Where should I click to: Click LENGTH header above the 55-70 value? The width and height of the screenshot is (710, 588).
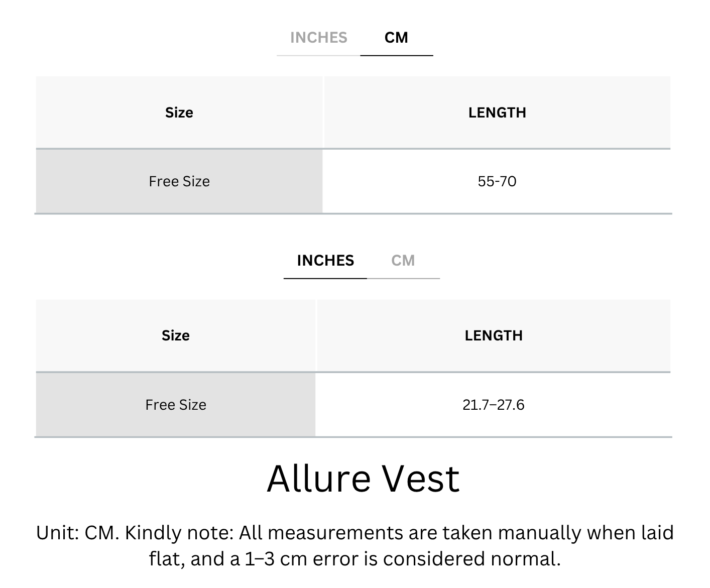point(497,112)
